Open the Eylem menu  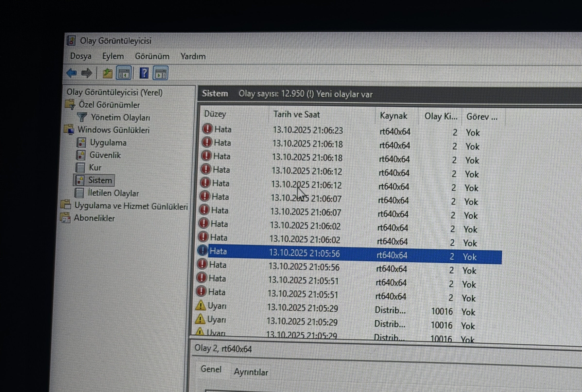pos(113,56)
